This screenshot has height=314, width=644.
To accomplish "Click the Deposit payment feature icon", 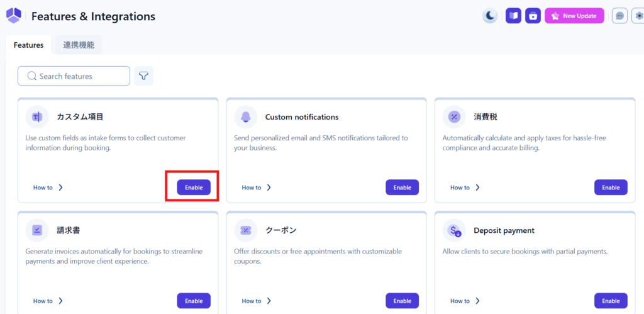I will (454, 230).
